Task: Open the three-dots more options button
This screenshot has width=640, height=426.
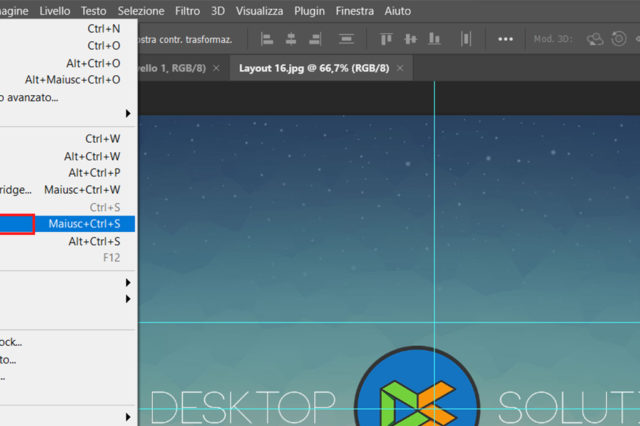Action: [505, 39]
